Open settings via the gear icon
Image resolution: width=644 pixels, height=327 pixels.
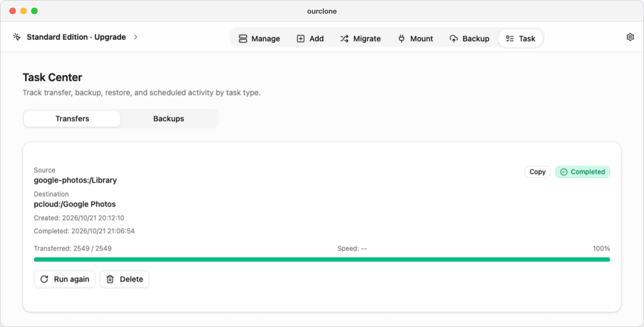630,37
